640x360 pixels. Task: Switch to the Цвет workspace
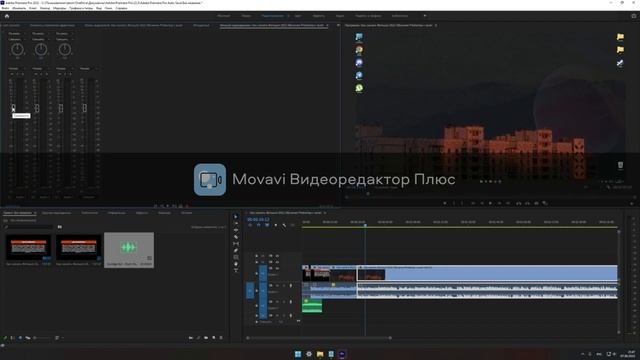298,16
